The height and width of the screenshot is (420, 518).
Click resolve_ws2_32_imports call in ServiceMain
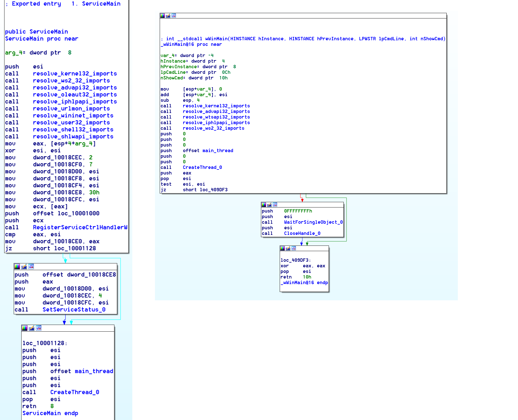[x=71, y=81]
